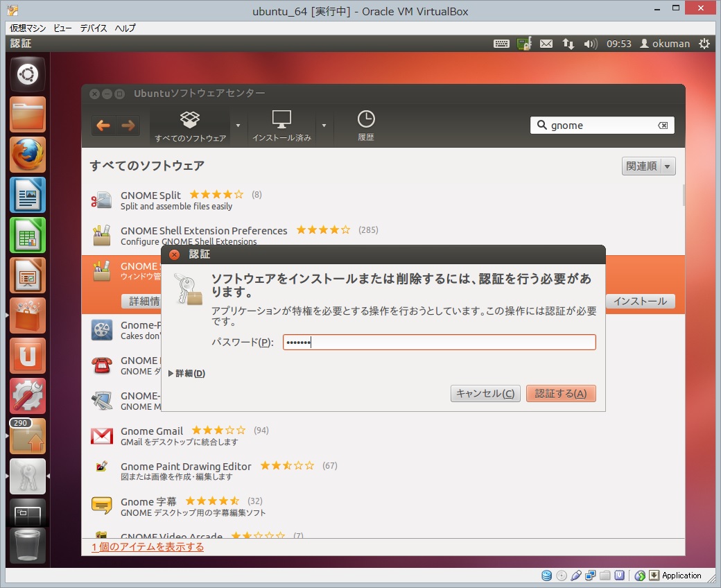Screen dimensions: 721x588
Task: Clear the gnome search text
Action: pyautogui.click(x=663, y=126)
